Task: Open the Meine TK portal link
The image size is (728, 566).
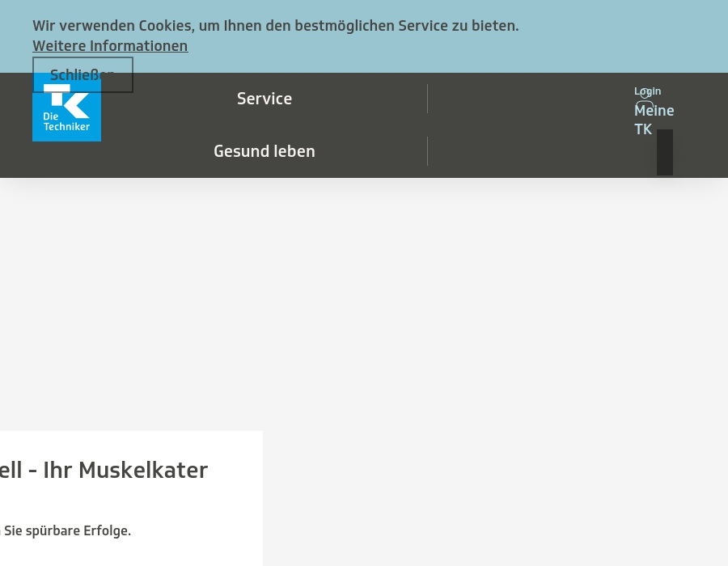Action: (654, 119)
